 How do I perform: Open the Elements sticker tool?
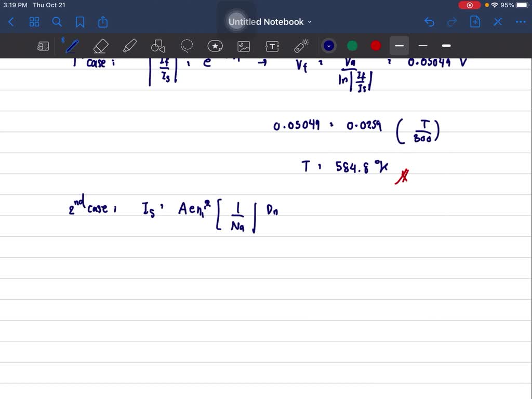215,46
